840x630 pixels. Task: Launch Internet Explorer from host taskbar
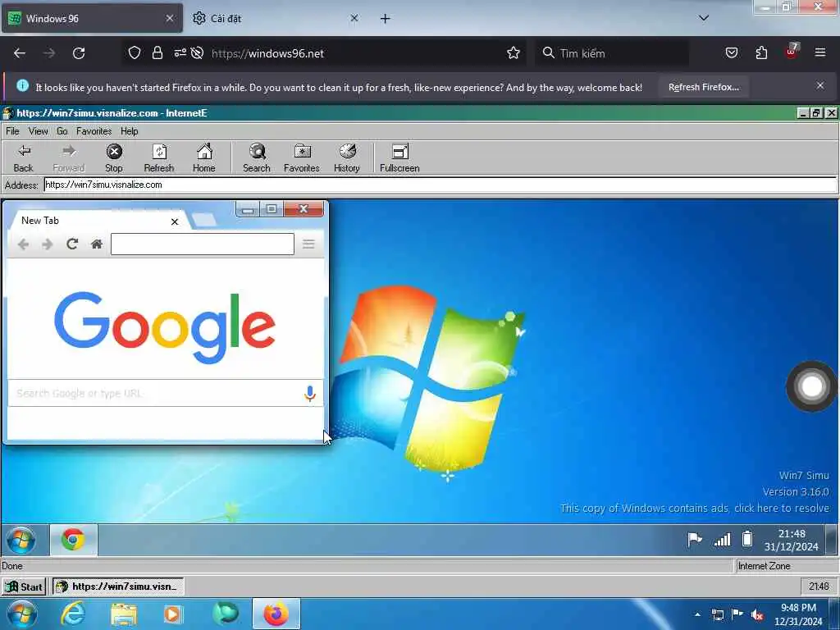(73, 614)
